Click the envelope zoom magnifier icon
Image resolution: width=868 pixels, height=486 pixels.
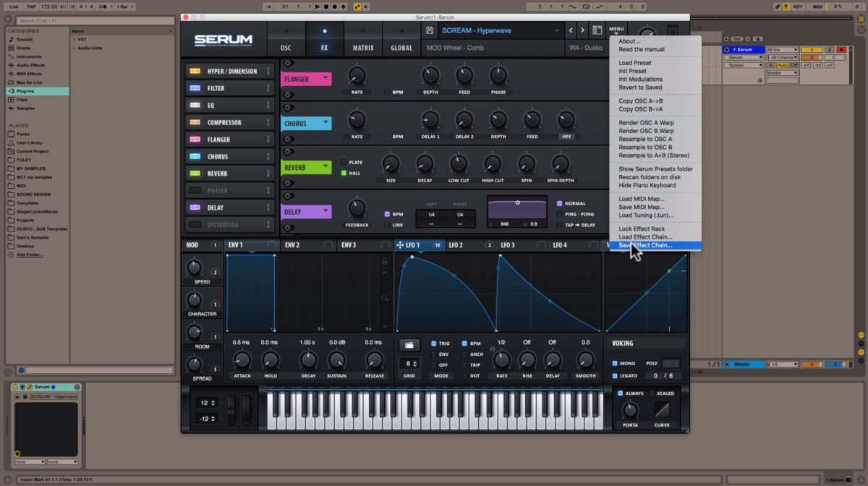pyautogui.click(x=385, y=298)
